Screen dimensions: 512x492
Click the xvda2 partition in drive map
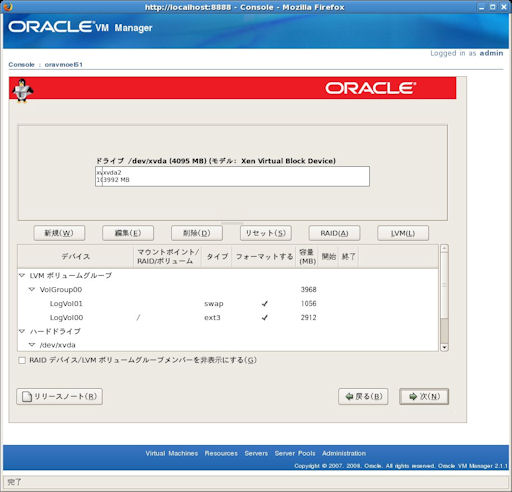(x=236, y=176)
